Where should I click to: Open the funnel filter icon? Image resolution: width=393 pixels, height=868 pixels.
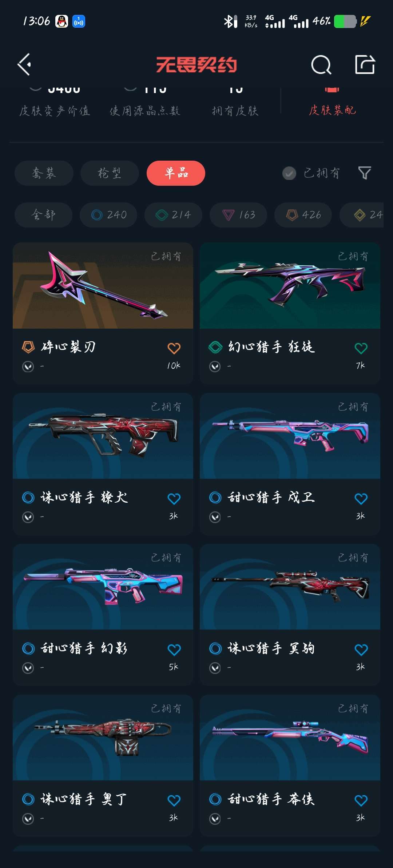click(364, 173)
